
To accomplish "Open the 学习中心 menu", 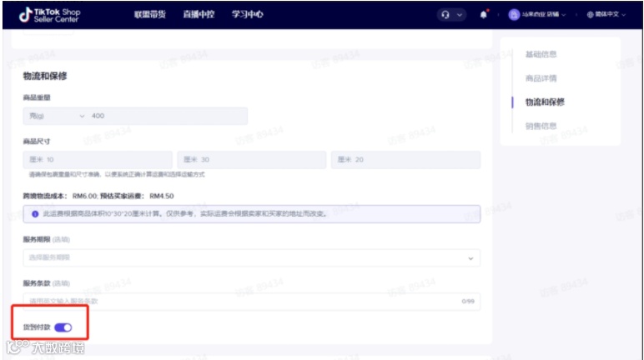I will tap(247, 14).
